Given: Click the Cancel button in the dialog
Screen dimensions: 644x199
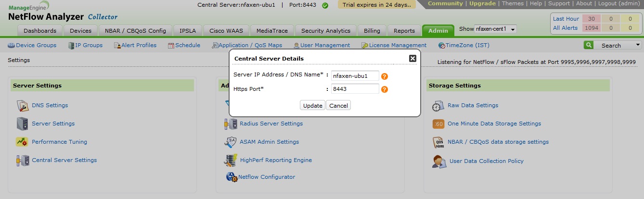Looking at the screenshot, I should 338,105.
